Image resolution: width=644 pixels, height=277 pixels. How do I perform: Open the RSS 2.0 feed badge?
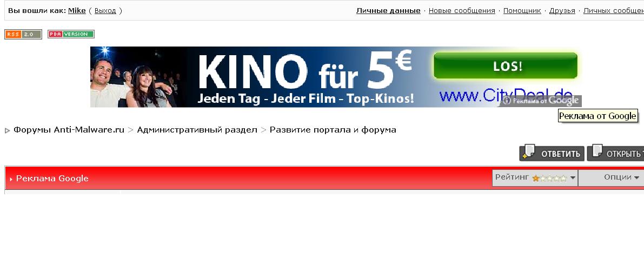(23, 35)
